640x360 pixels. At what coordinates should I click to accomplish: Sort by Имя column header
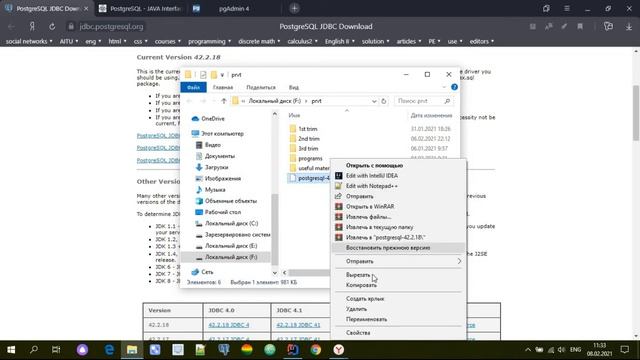tap(294, 116)
